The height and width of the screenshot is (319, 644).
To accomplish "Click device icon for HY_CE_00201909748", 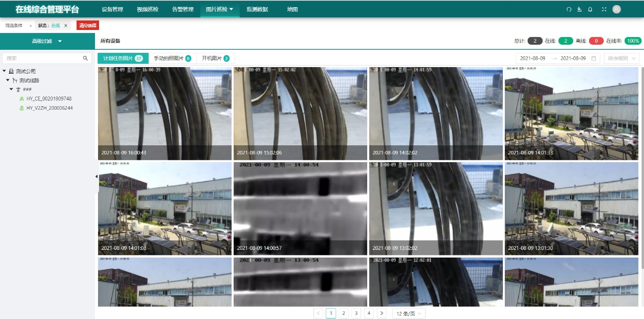I will point(22,99).
